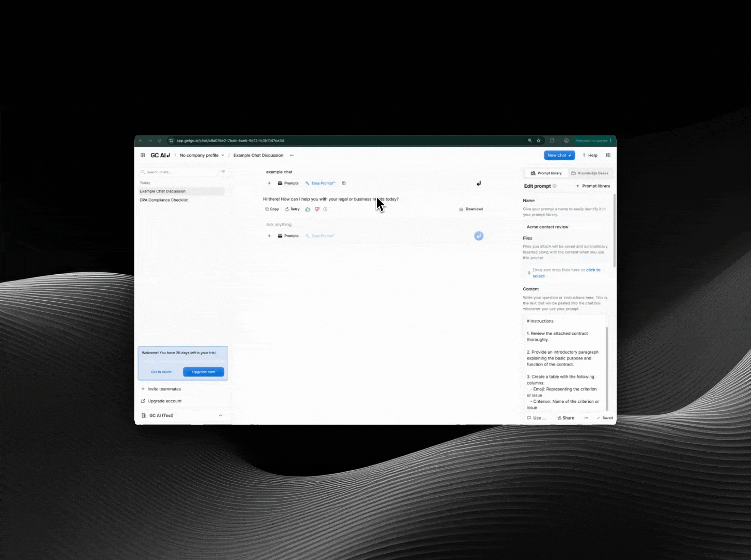Use Easy Prompt in the top message toolbar

(320, 183)
